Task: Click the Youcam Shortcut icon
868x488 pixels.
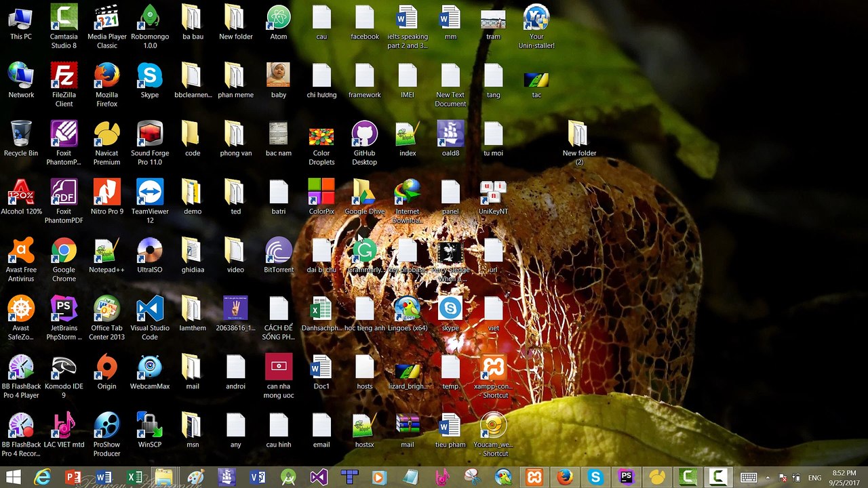Action: pos(494,434)
